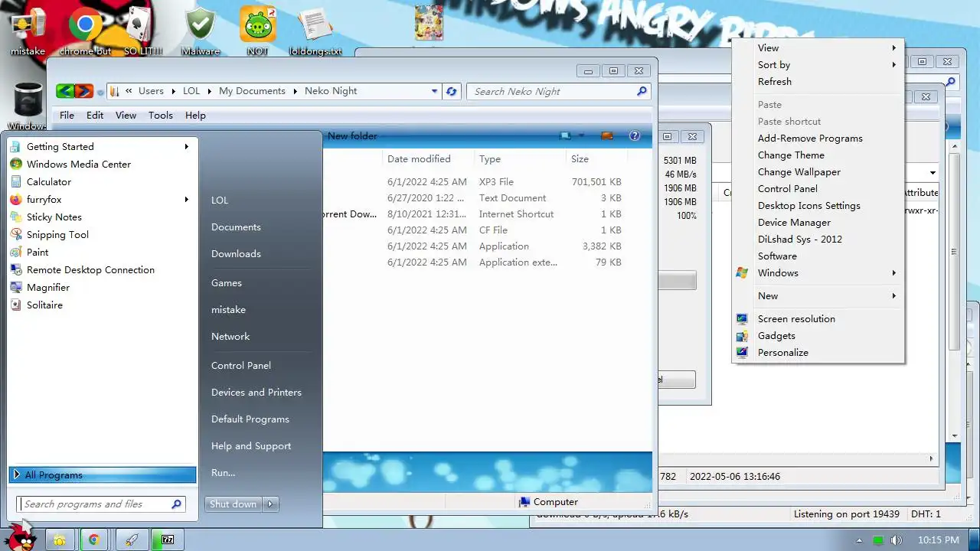Launch Solitaire from Start menu
980x551 pixels.
[x=44, y=305]
